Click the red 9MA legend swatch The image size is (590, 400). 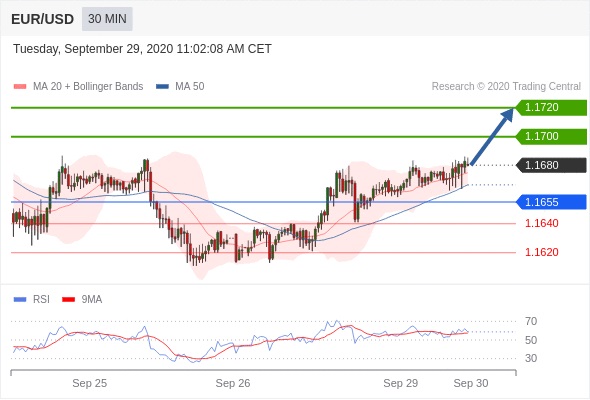tap(68, 300)
